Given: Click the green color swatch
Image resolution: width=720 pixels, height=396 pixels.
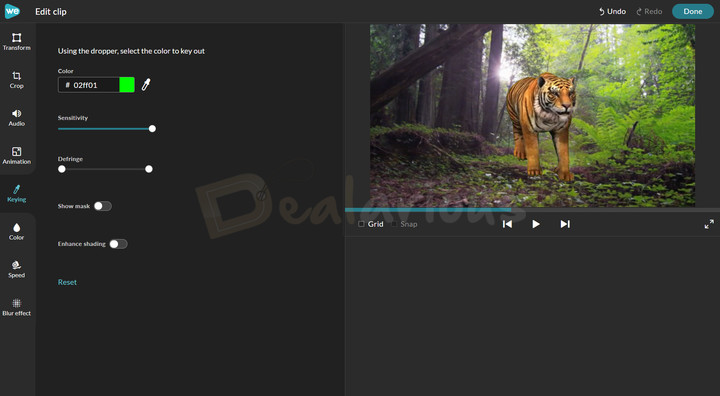Looking at the screenshot, I should [x=127, y=85].
